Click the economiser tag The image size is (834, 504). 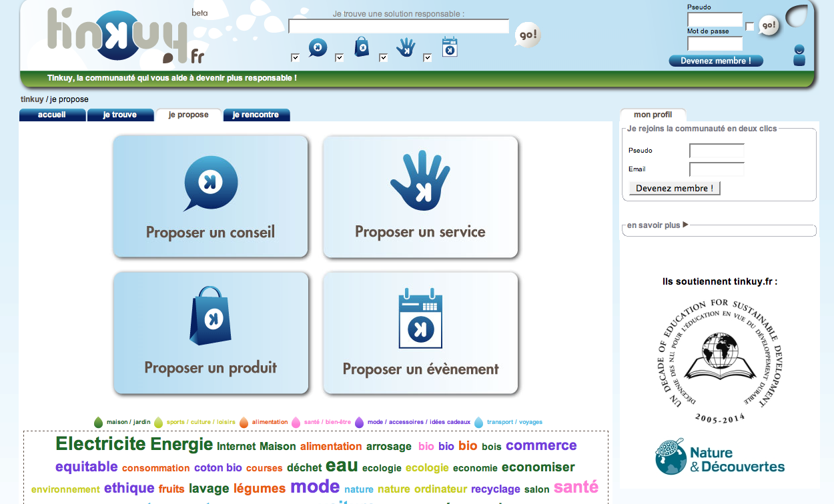point(538,467)
